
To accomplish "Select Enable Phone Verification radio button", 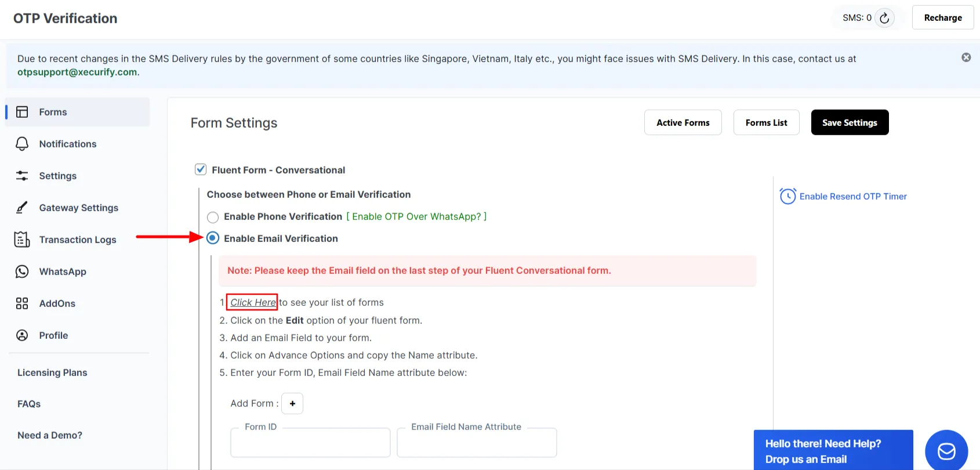I will point(213,217).
